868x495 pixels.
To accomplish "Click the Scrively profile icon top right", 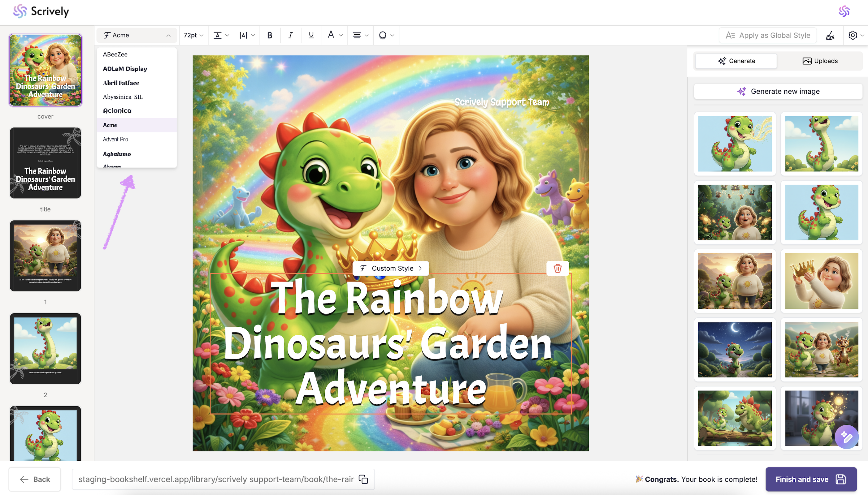I will [844, 11].
